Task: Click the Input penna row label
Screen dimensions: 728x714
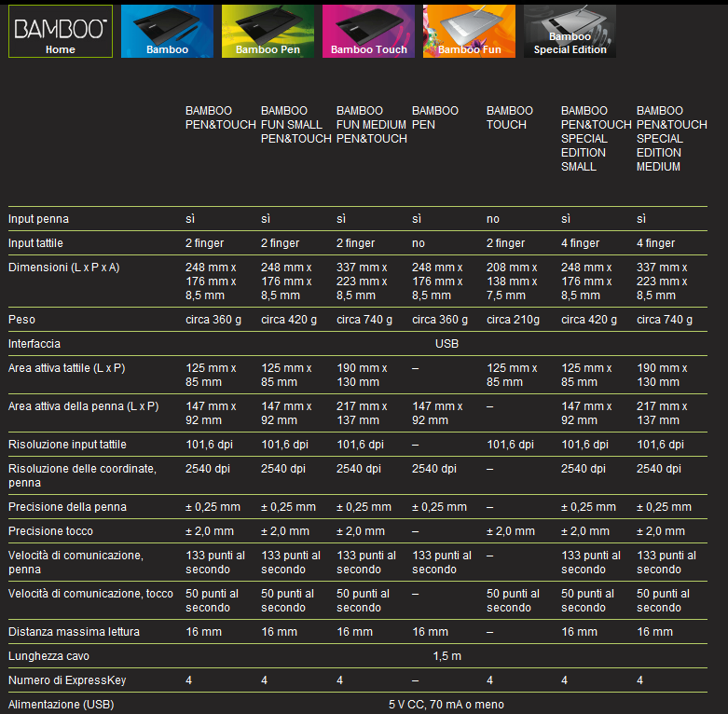Action: coord(38,219)
